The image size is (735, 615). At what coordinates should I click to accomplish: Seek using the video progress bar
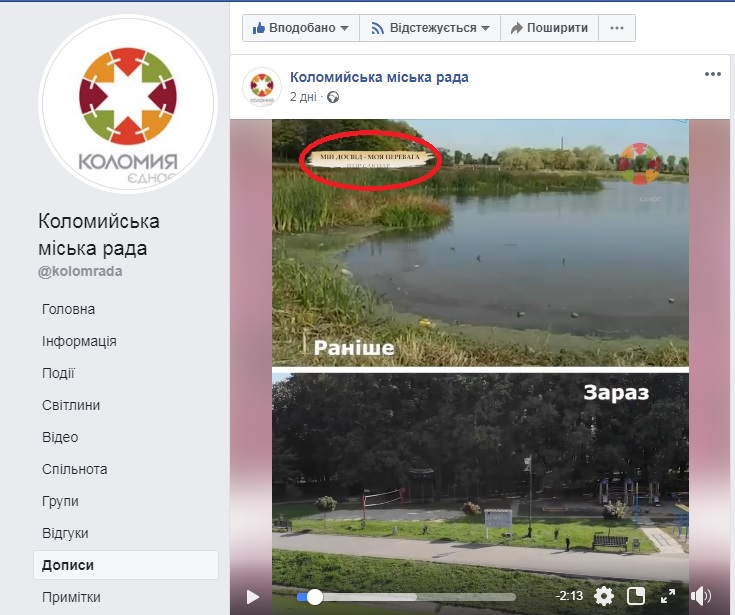(x=420, y=596)
